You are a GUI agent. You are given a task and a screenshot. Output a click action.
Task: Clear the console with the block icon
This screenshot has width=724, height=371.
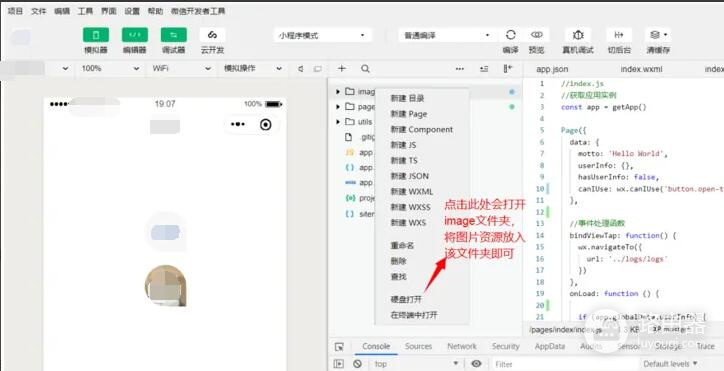click(357, 364)
